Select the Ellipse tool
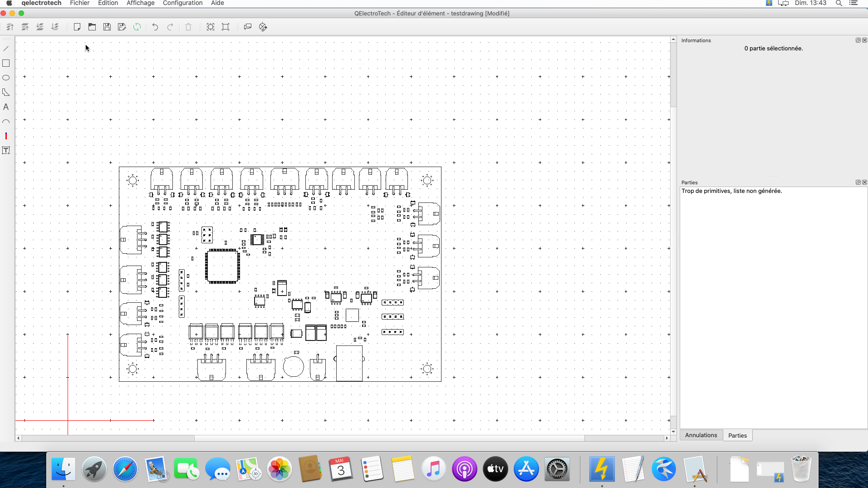This screenshot has height=488, width=868. (6, 78)
